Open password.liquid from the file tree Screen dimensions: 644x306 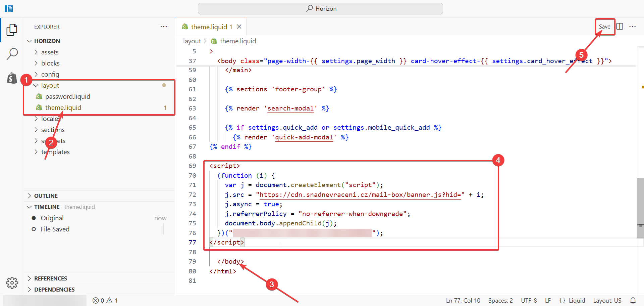67,96
